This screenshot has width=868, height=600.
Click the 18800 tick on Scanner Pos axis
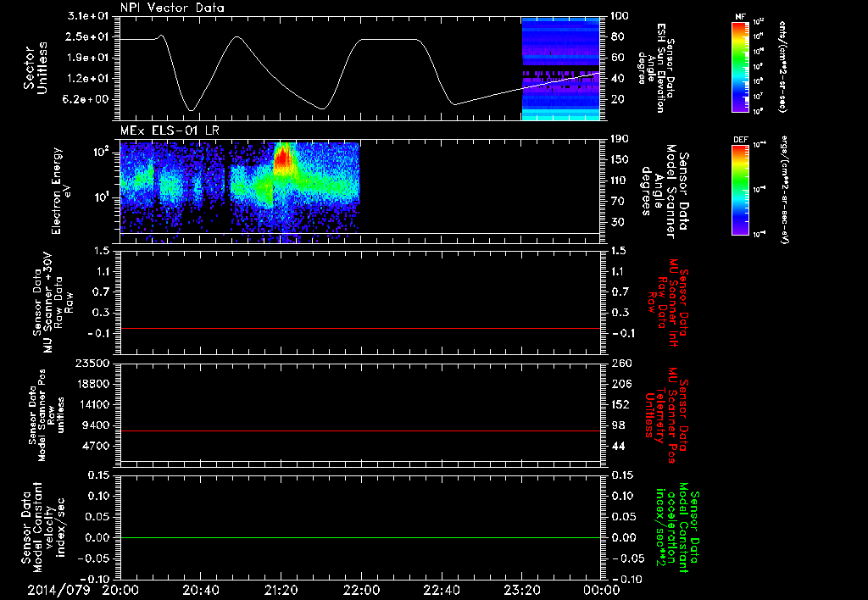coord(92,384)
